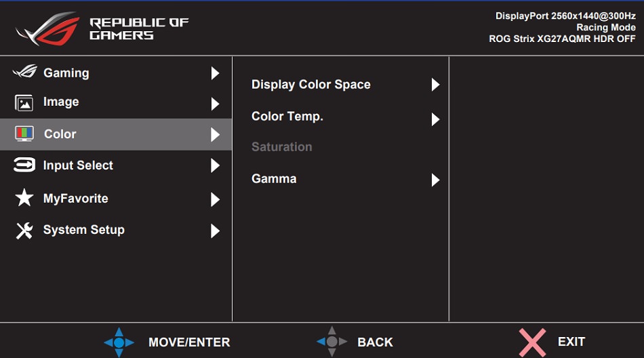The width and height of the screenshot is (644, 358).
Task: Select the Image menu item
Action: 61,102
